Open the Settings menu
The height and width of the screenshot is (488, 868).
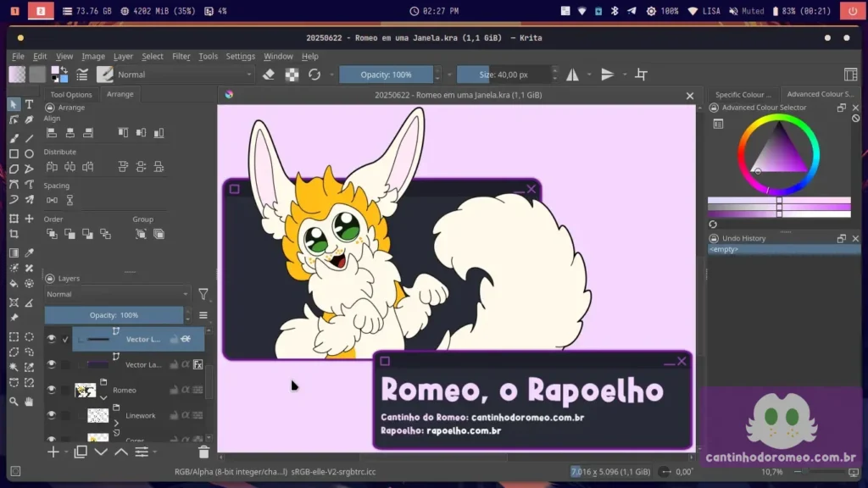[x=240, y=56]
